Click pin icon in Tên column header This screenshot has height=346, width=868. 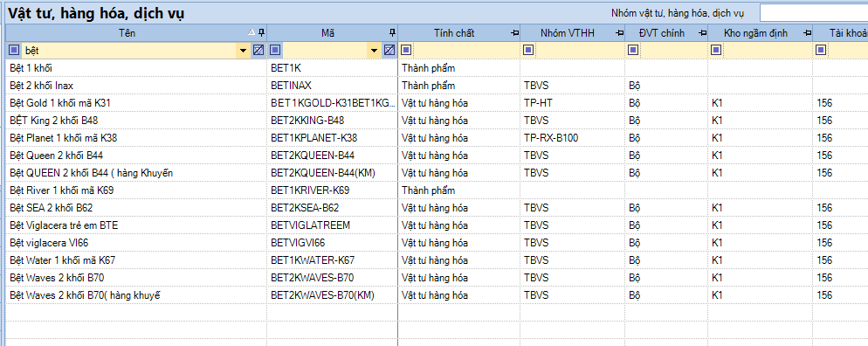(261, 33)
